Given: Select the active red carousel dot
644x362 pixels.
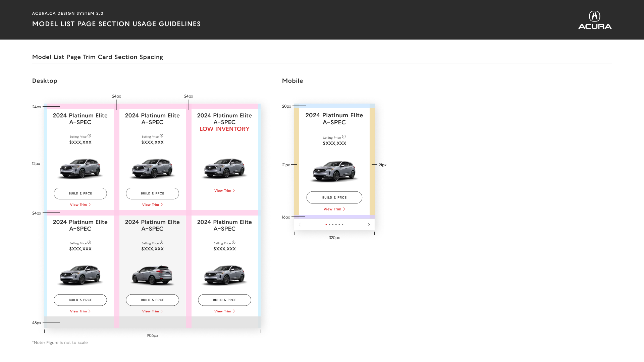Looking at the screenshot, I should tap(326, 225).
